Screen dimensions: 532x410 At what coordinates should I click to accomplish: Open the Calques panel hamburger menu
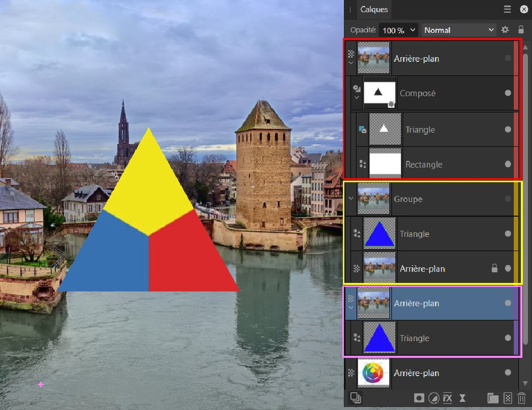[x=507, y=9]
